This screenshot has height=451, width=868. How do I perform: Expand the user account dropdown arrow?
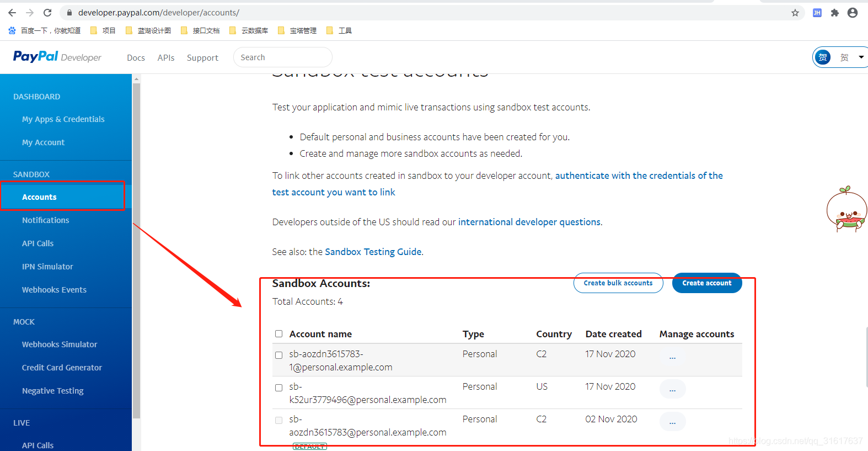click(861, 57)
